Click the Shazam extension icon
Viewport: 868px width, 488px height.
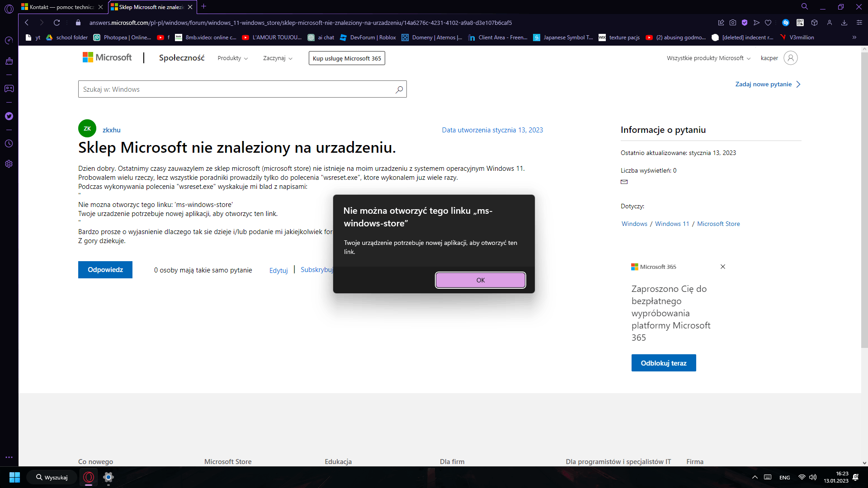click(786, 23)
